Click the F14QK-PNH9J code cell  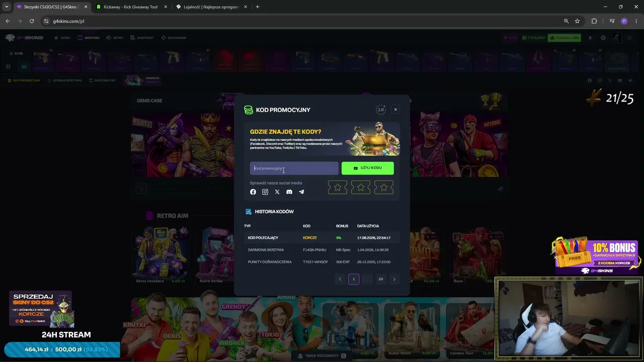pos(314,250)
